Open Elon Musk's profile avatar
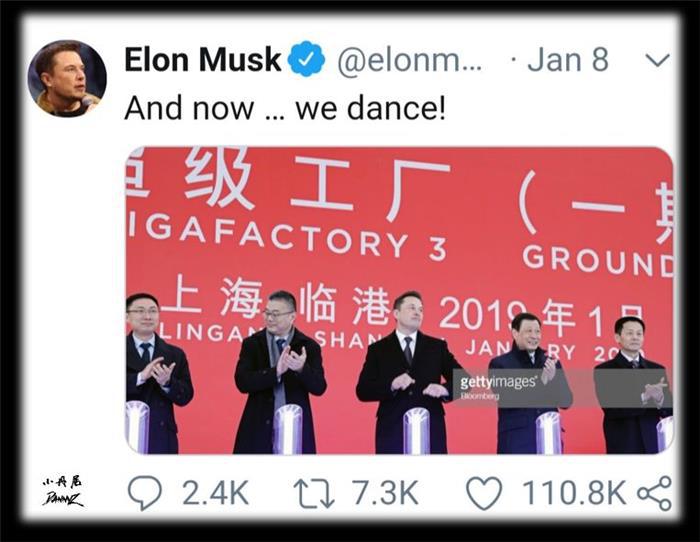The height and width of the screenshot is (542, 700). tap(67, 79)
